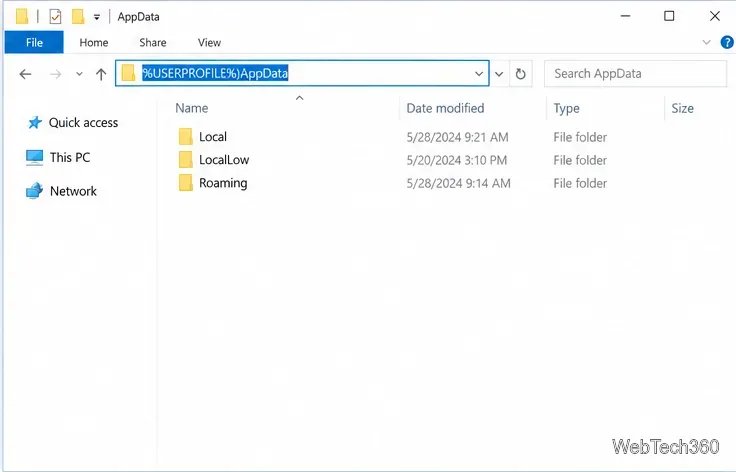Image resolution: width=736 pixels, height=472 pixels.
Task: Click the folder icon in address bar
Action: pyautogui.click(x=128, y=73)
